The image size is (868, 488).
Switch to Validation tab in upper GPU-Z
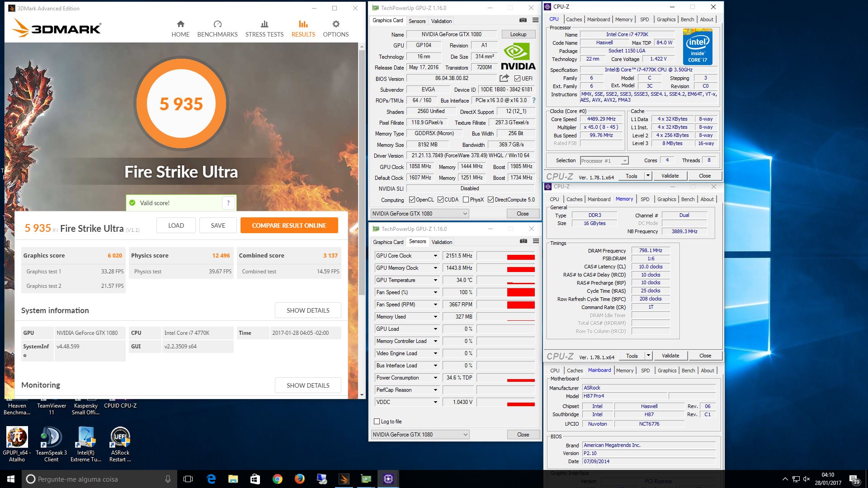pos(441,21)
